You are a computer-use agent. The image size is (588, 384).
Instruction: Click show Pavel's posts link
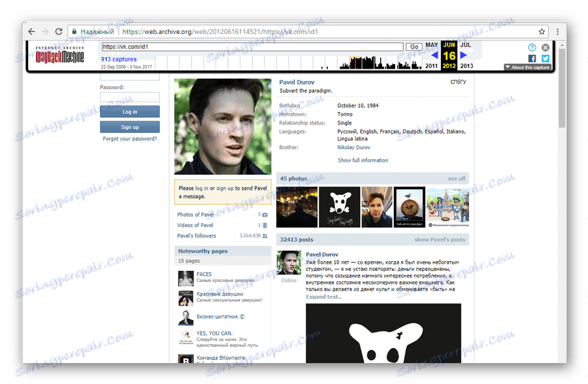coord(440,239)
